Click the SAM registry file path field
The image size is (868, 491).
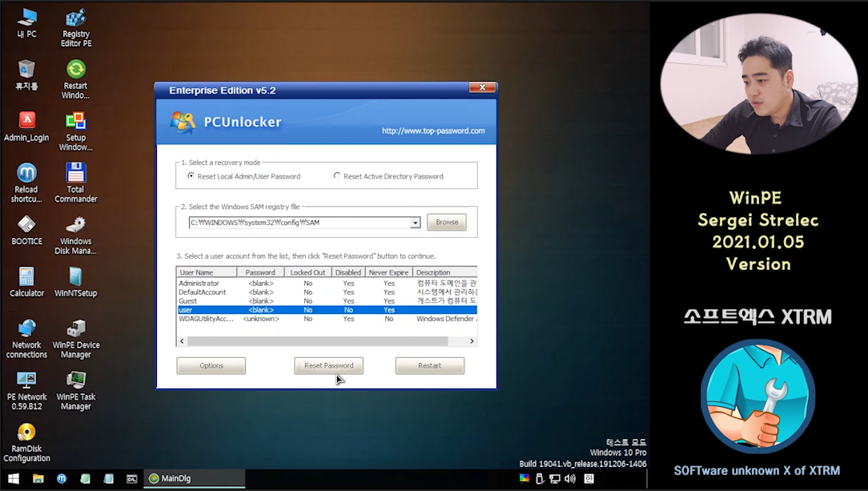point(299,223)
